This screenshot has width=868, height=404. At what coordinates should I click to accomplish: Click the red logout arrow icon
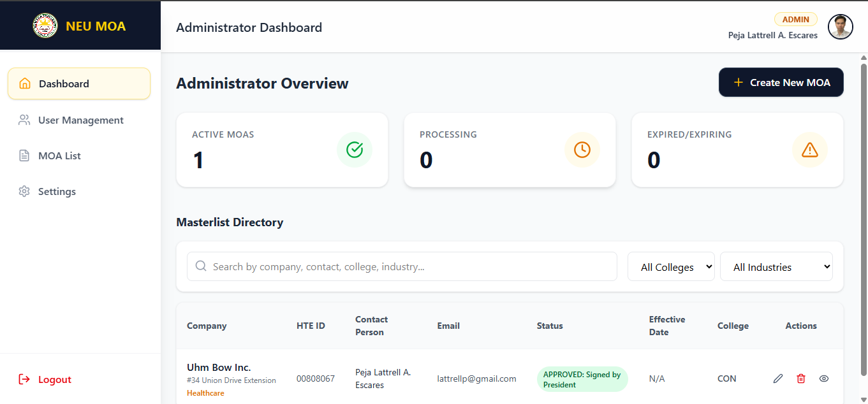click(x=24, y=379)
